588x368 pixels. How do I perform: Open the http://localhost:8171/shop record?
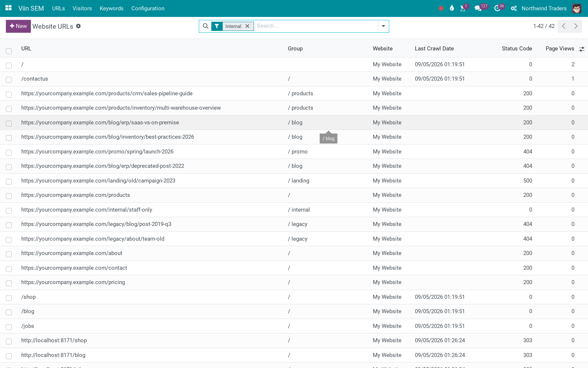[54, 340]
